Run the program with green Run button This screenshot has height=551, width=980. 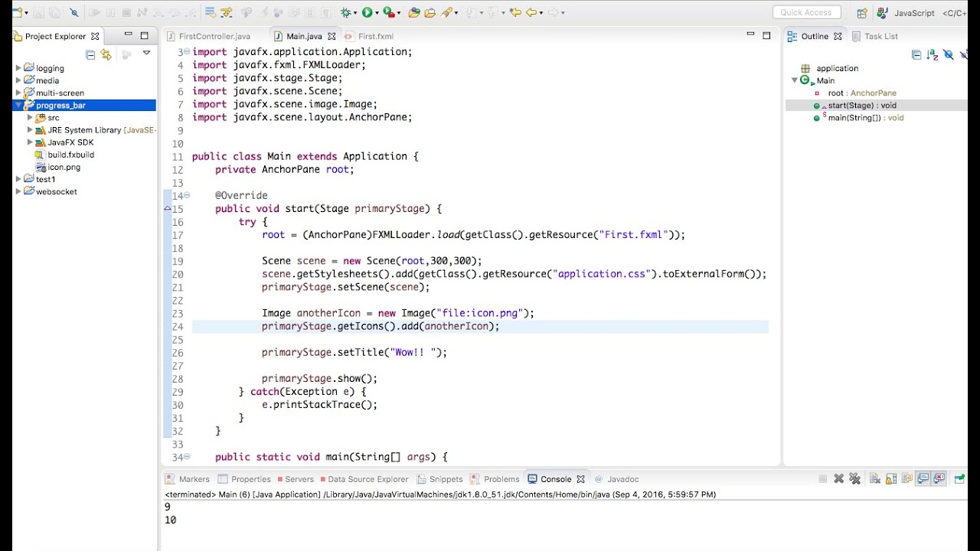[367, 12]
